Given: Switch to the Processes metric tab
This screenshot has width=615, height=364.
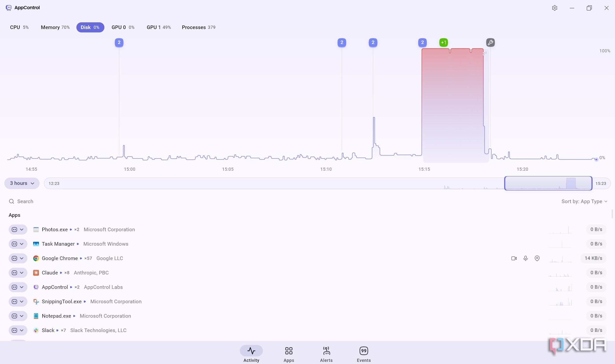Looking at the screenshot, I should 198,27.
